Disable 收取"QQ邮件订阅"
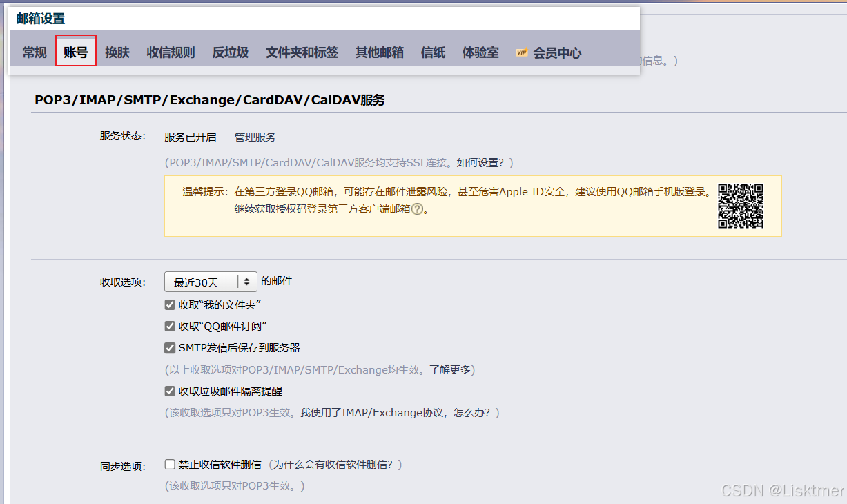Viewport: 847px width, 504px height. [170, 326]
